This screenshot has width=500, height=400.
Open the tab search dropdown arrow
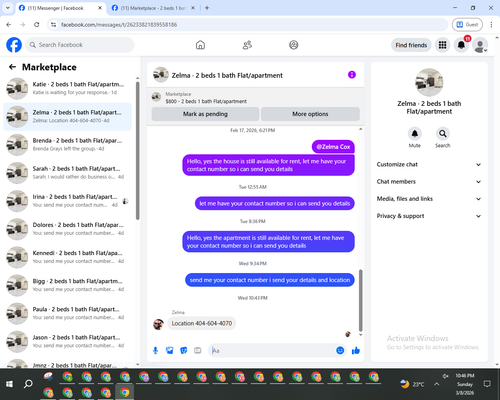[x=8, y=8]
